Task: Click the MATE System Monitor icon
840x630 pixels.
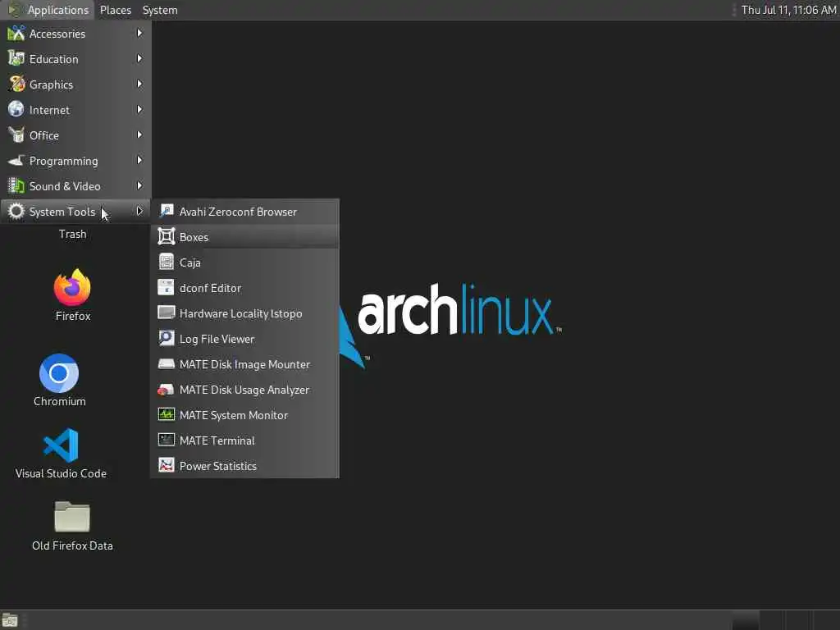Action: point(166,414)
